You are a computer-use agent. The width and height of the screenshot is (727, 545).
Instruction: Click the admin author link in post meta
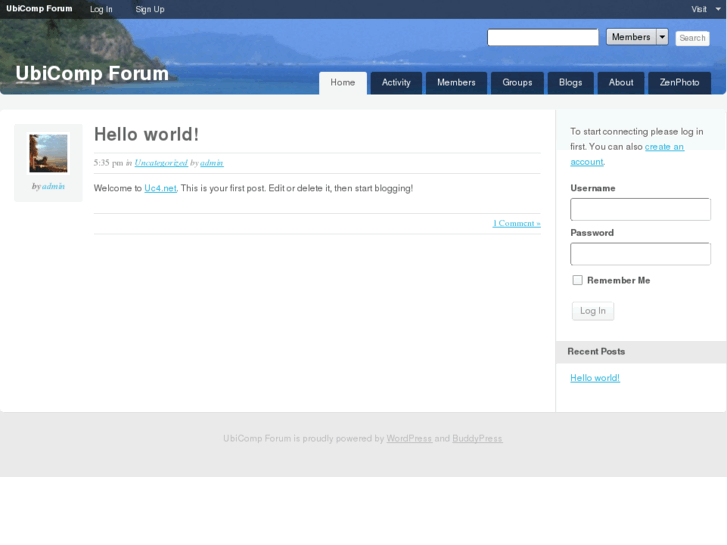[212, 163]
